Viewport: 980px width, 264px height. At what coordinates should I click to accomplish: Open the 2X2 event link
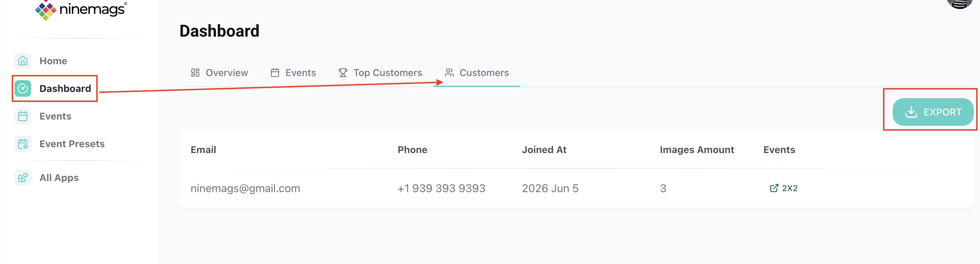784,188
